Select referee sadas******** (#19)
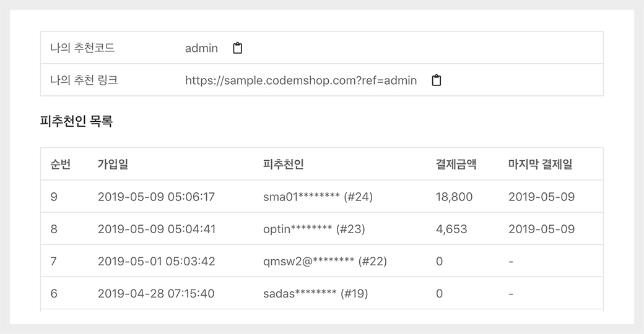644x334 pixels. point(315,293)
